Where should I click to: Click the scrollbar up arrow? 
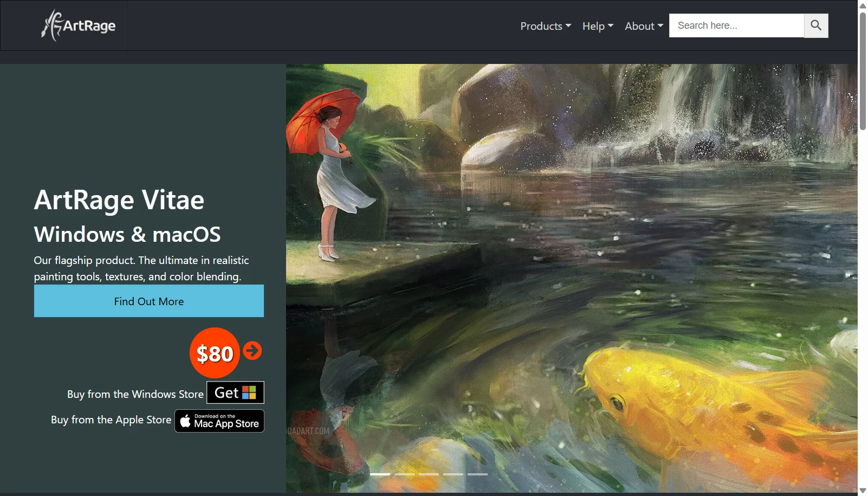click(863, 5)
